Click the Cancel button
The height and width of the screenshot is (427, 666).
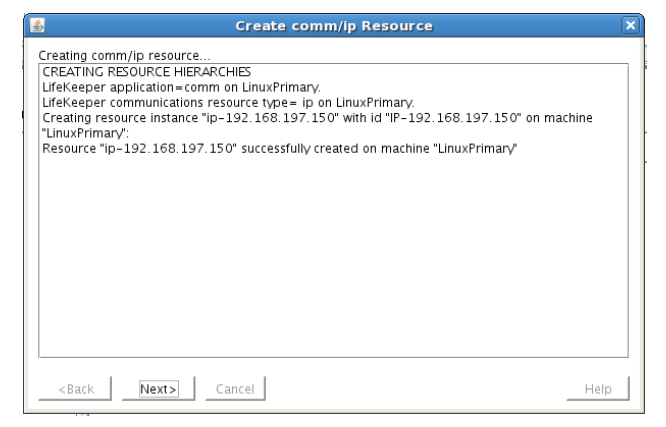click(x=235, y=388)
